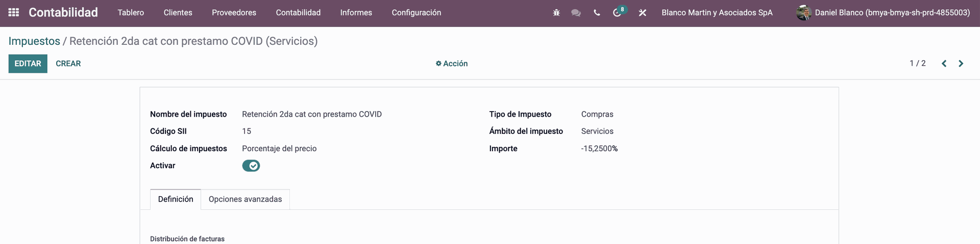Click the EDITAR button

point(28,64)
